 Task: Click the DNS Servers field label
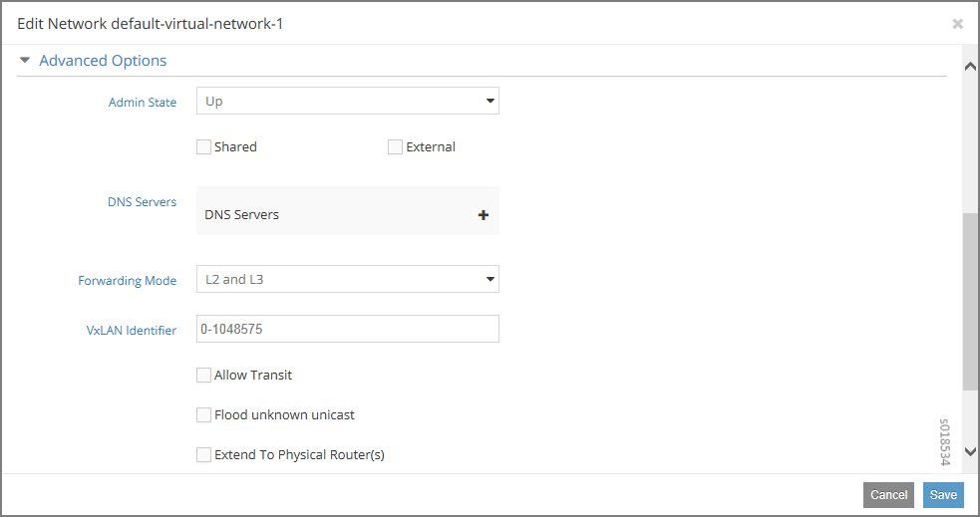(142, 202)
